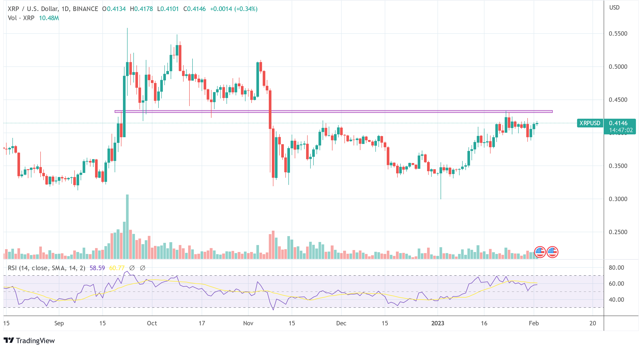Click the 0.3500 price axis label

[618, 166]
